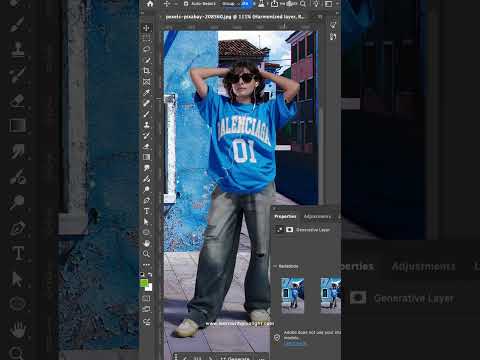
Task: Enable the Auto-Select checkbox
Action: [x=186, y=4]
